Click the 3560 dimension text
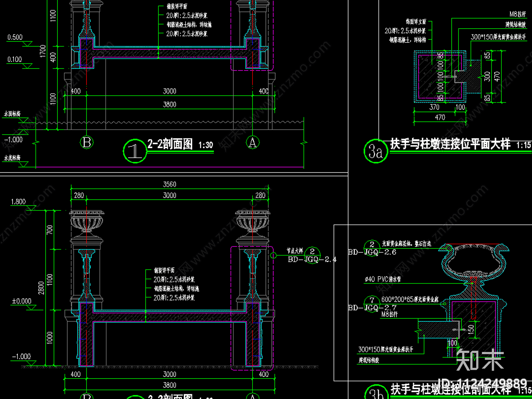The height and width of the screenshot is (399, 532). pyautogui.click(x=170, y=184)
